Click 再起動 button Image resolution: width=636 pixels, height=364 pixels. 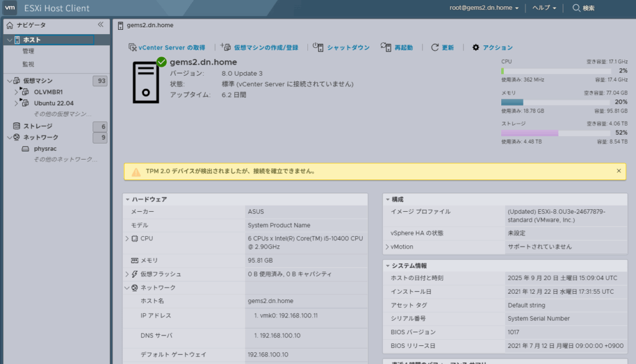pos(397,47)
